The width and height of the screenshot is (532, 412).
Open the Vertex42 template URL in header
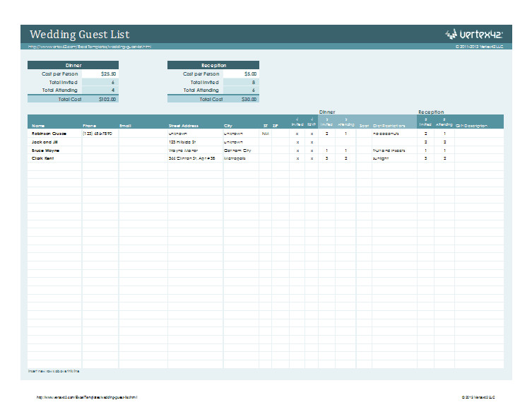pyautogui.click(x=90, y=47)
